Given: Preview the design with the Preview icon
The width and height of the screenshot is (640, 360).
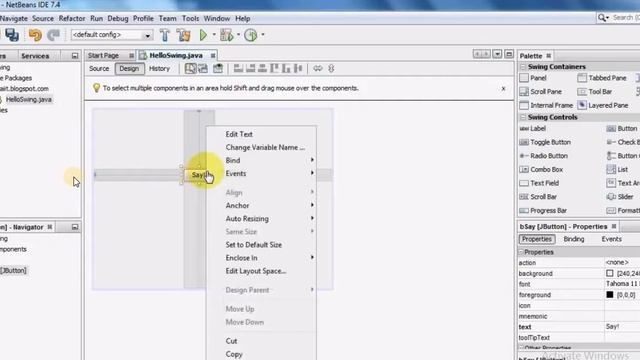Looking at the screenshot, I should (218, 69).
